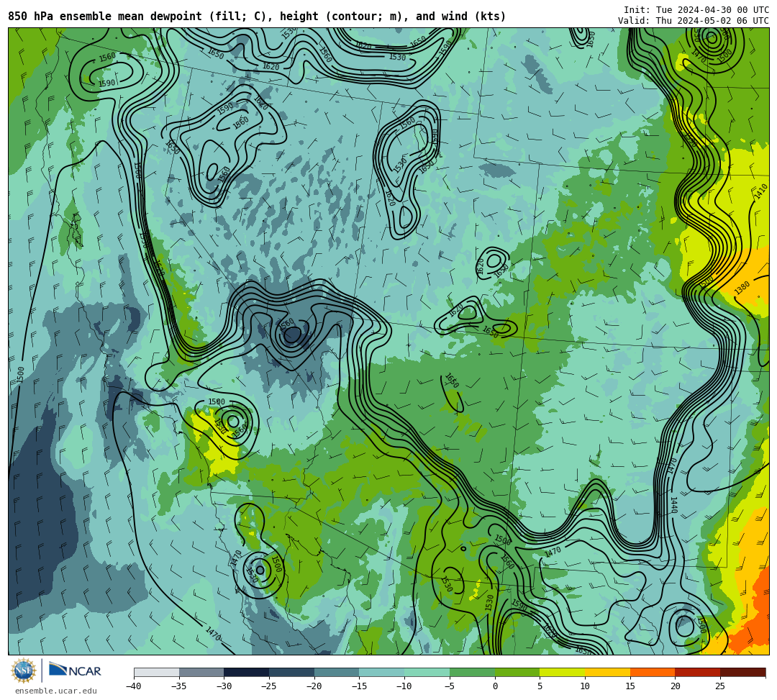Open the ensemble.ucar.edu text link
The image size is (777, 700).
[x=56, y=691]
